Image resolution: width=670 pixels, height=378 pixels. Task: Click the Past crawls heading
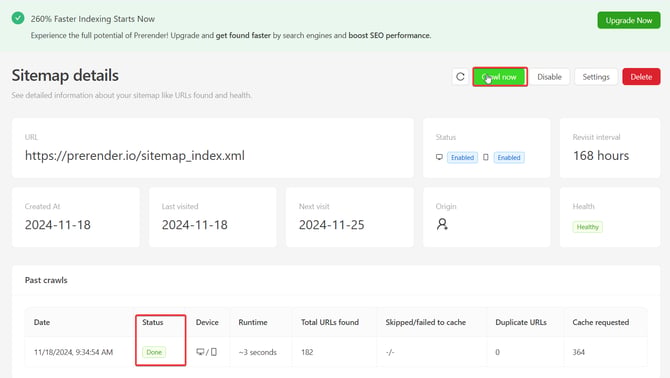pos(46,280)
